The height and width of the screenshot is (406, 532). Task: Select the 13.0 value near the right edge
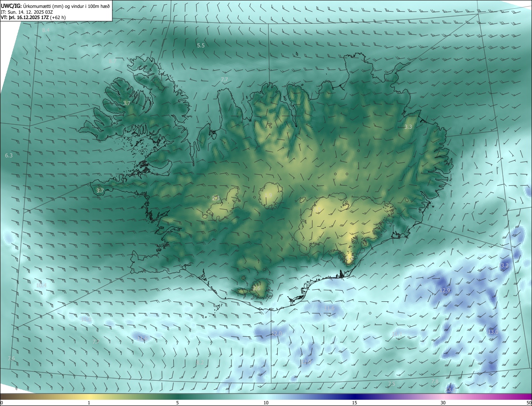(x=493, y=332)
